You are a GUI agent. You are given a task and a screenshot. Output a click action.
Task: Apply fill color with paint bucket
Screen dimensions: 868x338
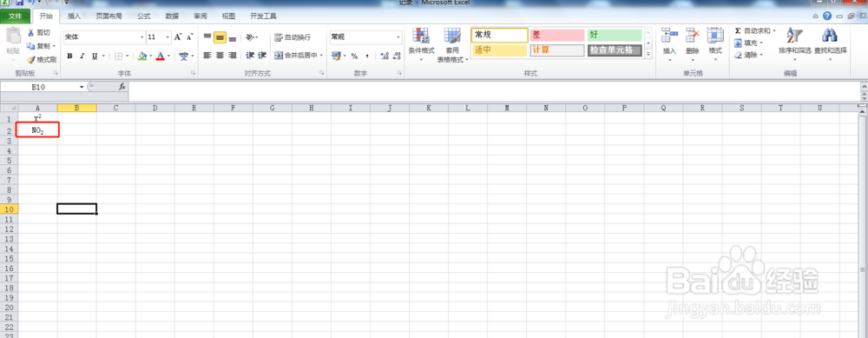click(142, 56)
